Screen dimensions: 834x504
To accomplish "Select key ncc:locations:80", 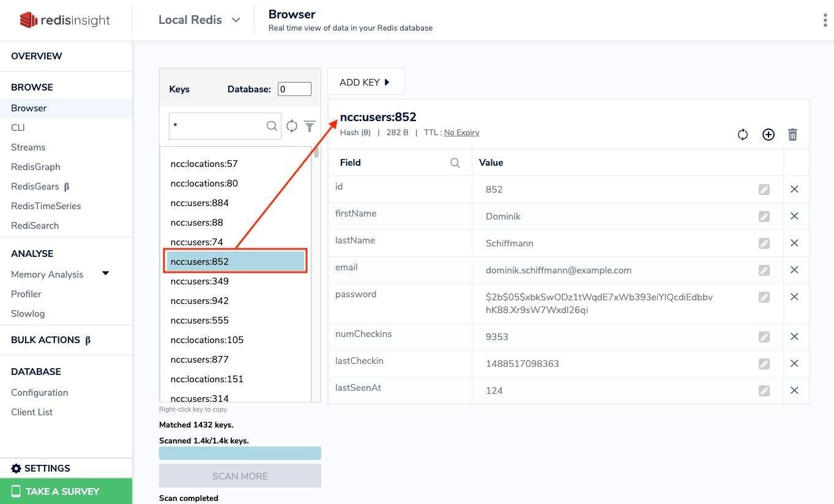I will click(x=204, y=183).
